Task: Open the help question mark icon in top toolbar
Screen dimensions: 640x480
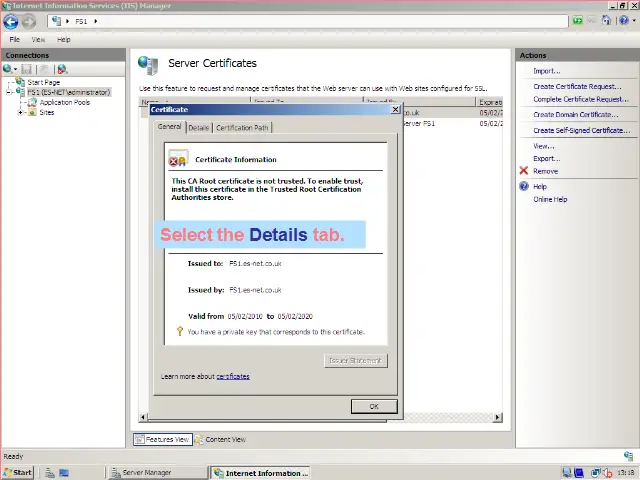Action: 623,20
